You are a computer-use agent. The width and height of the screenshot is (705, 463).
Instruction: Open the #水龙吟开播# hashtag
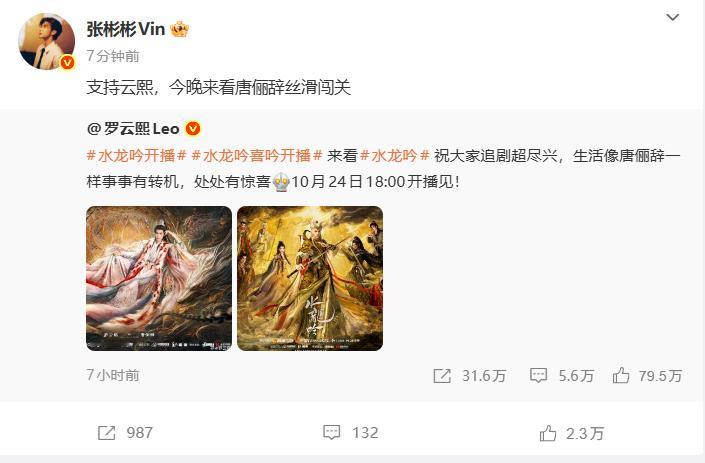pos(136,156)
